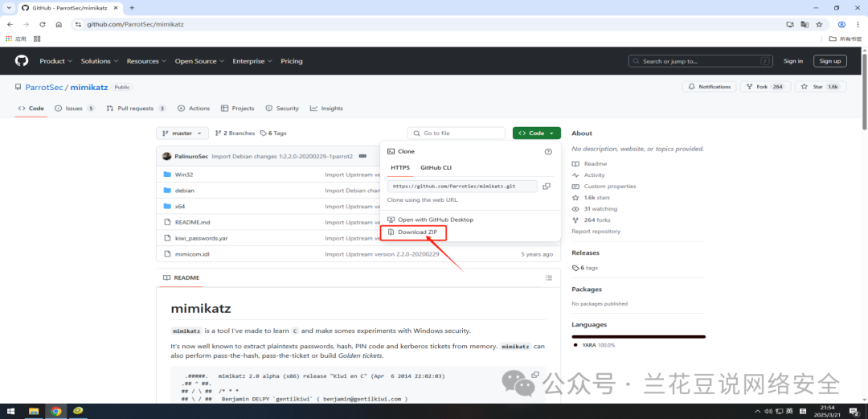Open the README outline list icon

(549, 278)
